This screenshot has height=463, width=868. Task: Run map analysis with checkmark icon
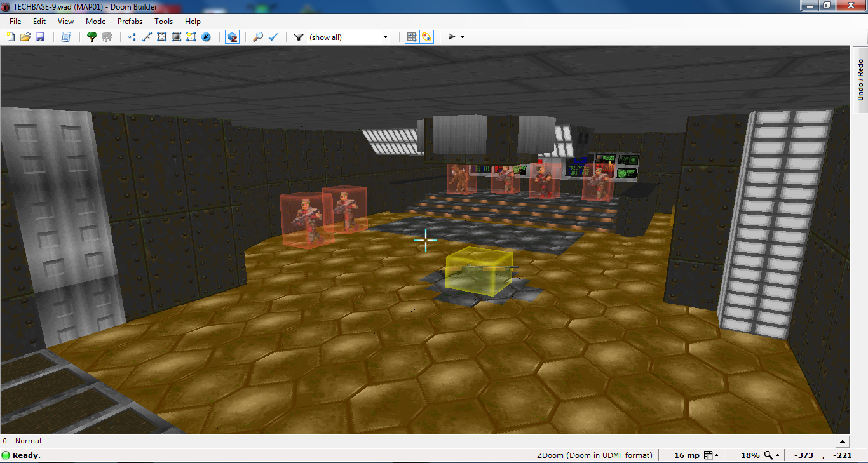point(273,37)
